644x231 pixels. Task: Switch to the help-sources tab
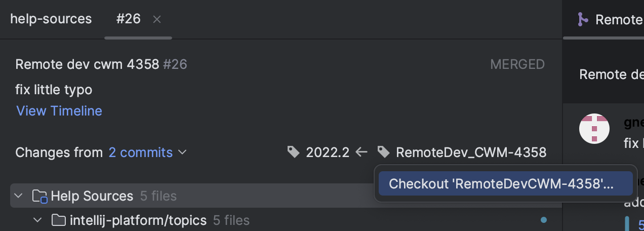(51, 19)
